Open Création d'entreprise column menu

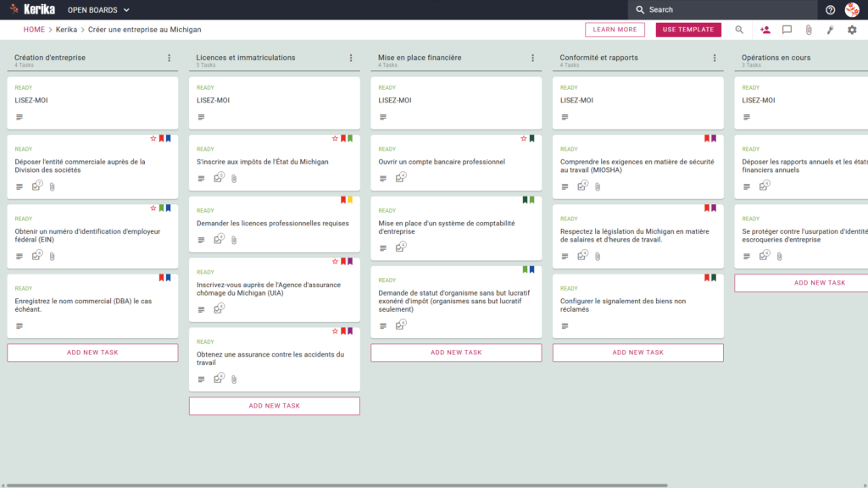point(169,58)
